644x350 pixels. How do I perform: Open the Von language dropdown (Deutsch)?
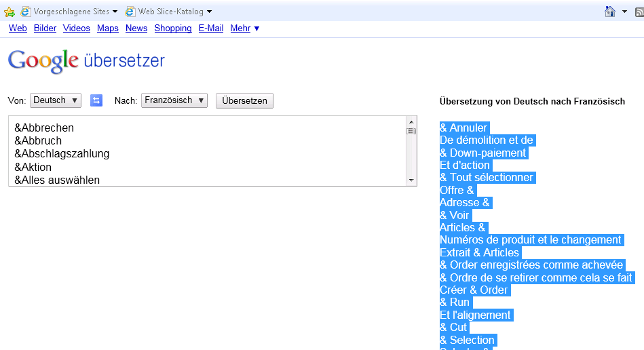pyautogui.click(x=56, y=100)
